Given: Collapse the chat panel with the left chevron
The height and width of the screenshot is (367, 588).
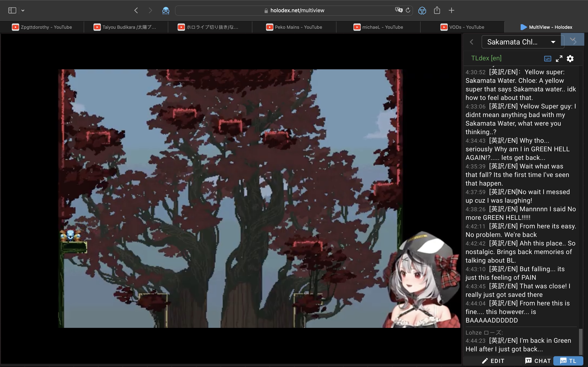Looking at the screenshot, I should (472, 42).
